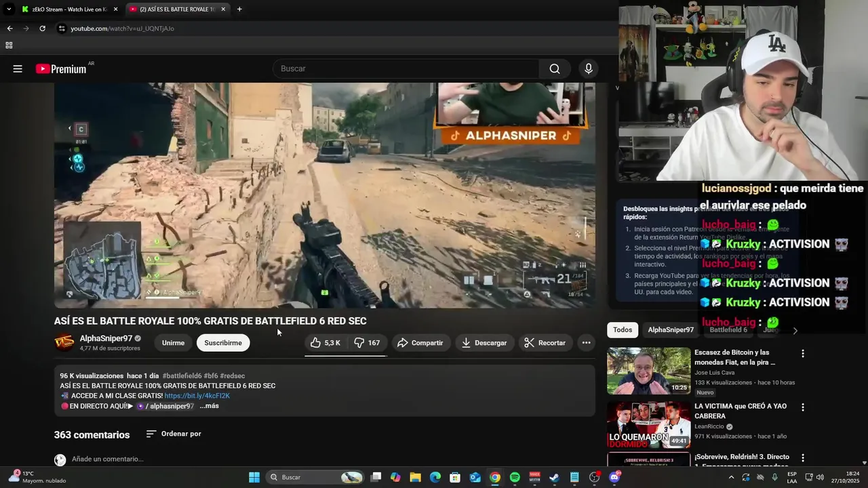Image resolution: width=868 pixels, height=488 pixels.
Task: Open the AlphaSniper97 channel name link
Action: tap(106, 338)
